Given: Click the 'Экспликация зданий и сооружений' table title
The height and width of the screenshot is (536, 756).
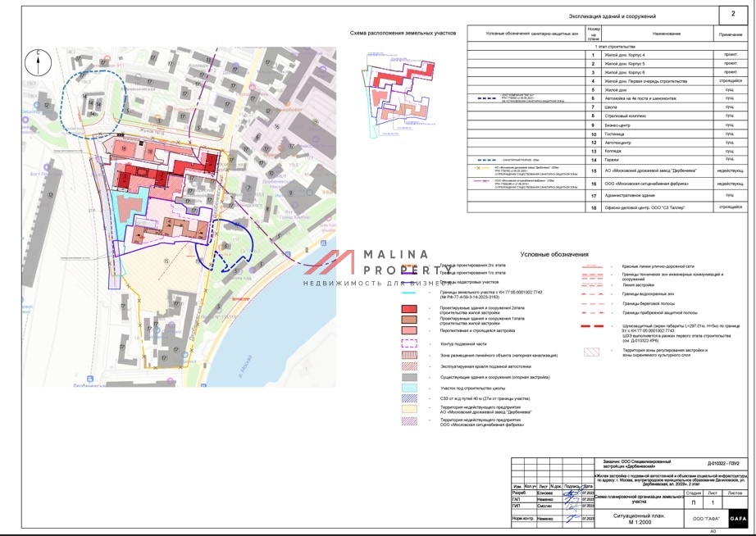Looking at the screenshot, I should [613, 16].
